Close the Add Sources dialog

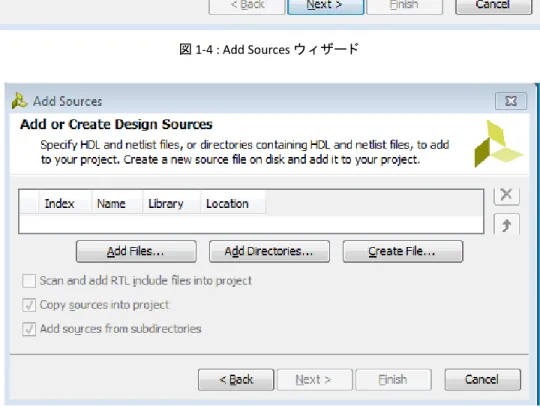[511, 101]
